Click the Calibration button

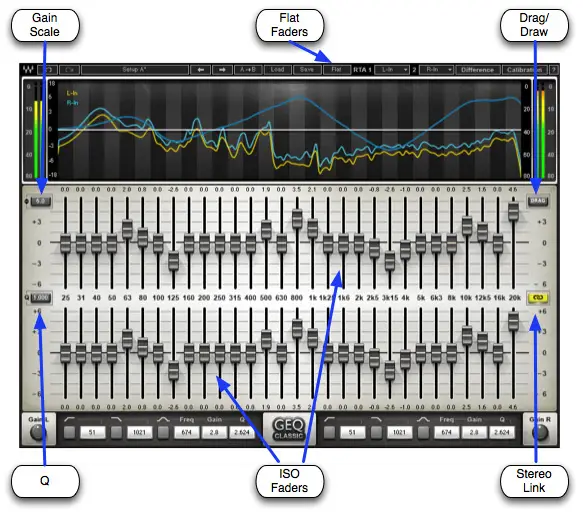click(525, 70)
